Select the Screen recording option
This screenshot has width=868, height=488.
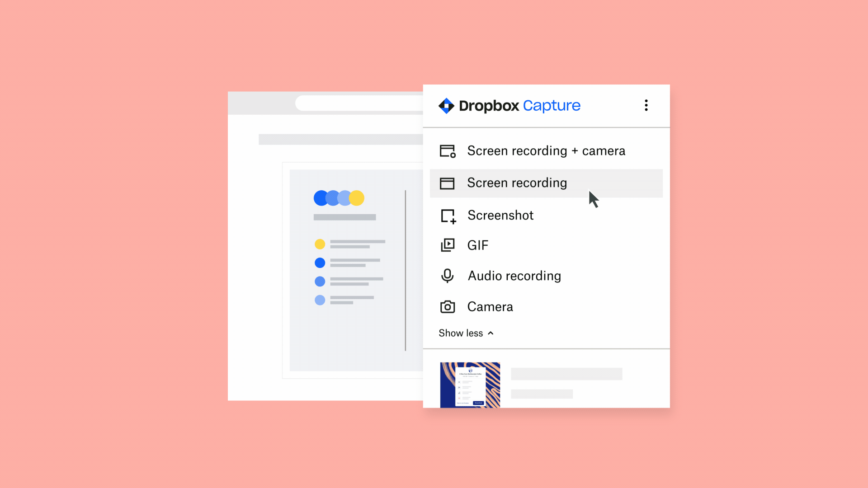[517, 183]
